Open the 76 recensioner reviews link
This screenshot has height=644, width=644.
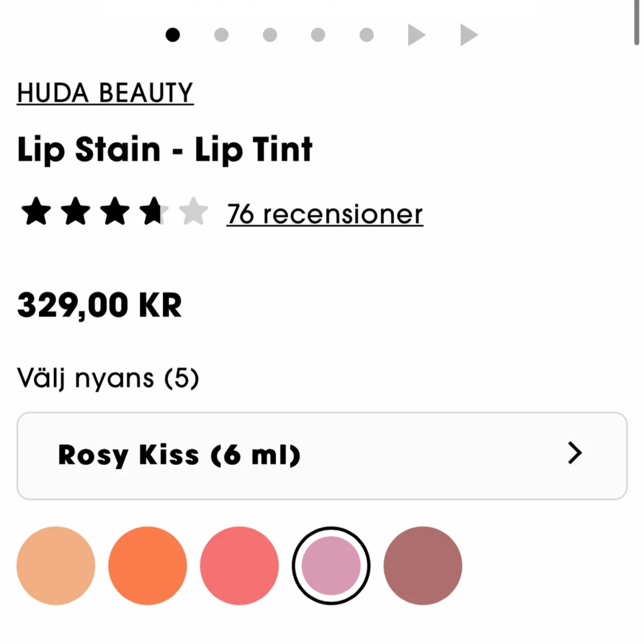click(x=324, y=213)
